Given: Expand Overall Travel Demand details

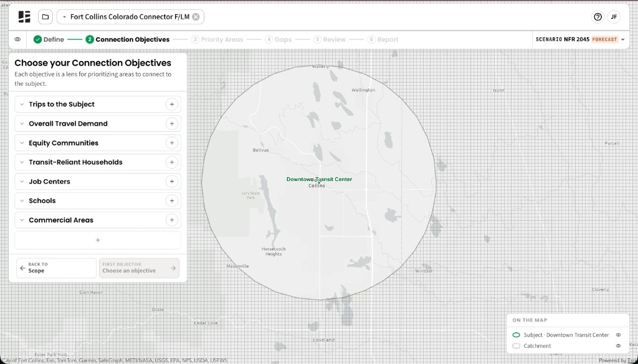Looking at the screenshot, I should coord(22,123).
